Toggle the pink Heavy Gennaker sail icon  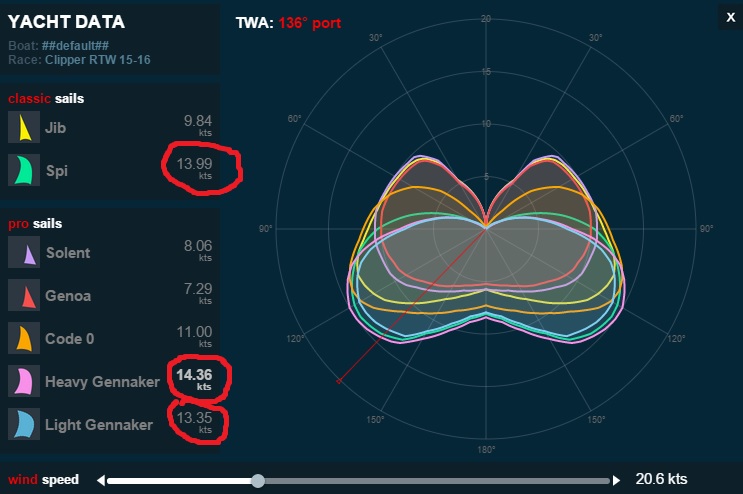[24, 381]
